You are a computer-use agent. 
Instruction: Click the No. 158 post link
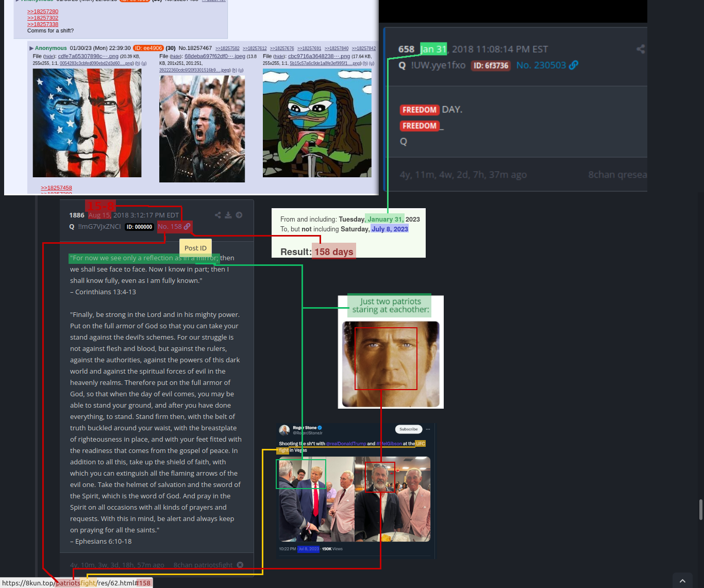pyautogui.click(x=170, y=226)
